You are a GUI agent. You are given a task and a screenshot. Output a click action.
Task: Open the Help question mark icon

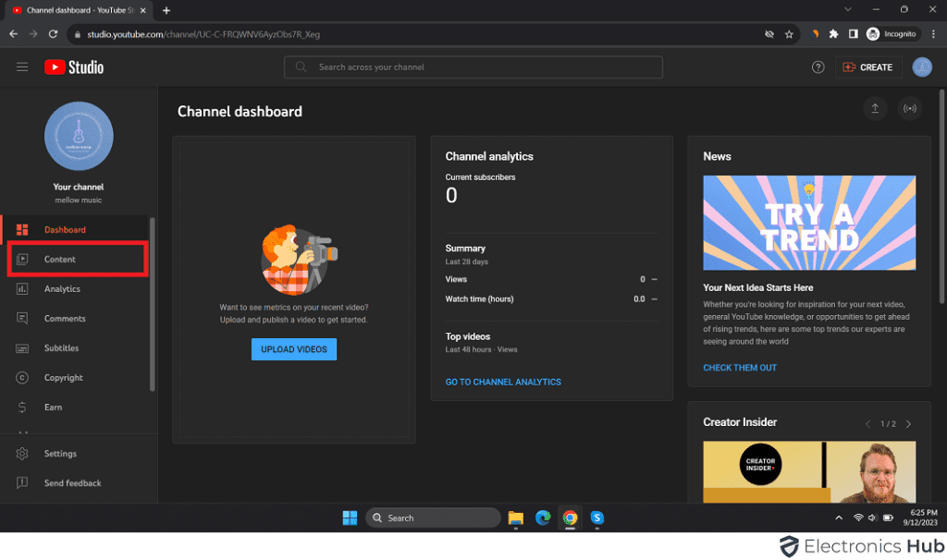click(x=818, y=67)
